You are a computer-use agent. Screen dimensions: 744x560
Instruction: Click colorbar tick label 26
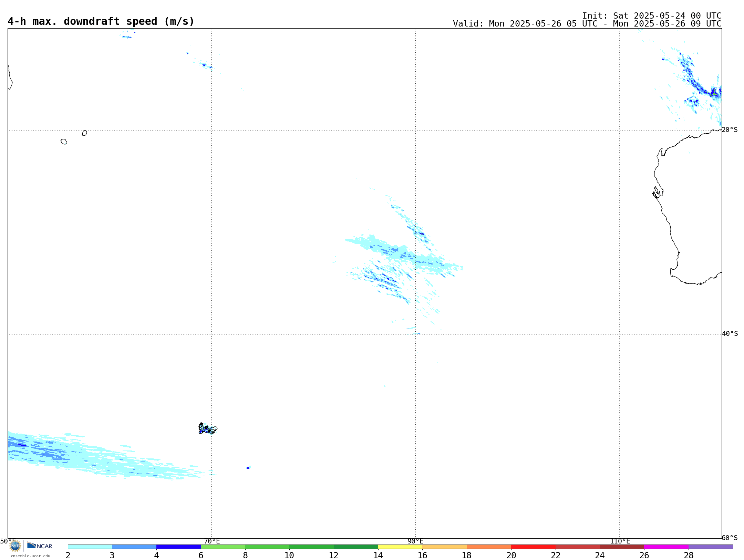(644, 555)
